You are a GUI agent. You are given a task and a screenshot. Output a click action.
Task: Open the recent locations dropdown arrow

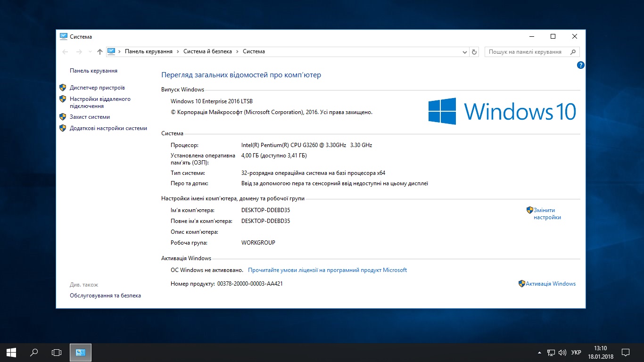coord(90,52)
